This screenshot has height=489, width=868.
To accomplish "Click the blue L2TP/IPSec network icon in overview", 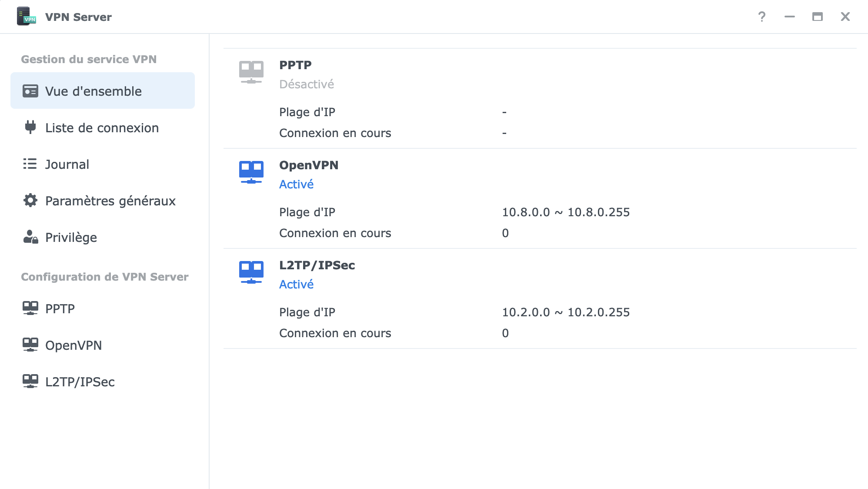I will tap(251, 272).
